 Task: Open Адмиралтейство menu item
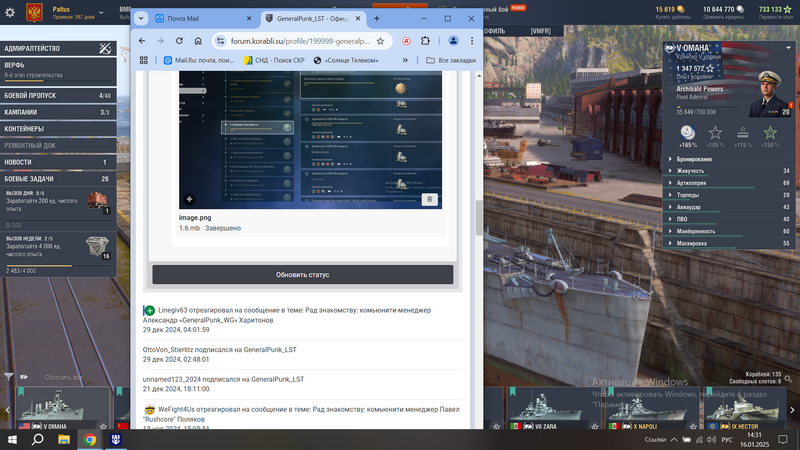(58, 48)
